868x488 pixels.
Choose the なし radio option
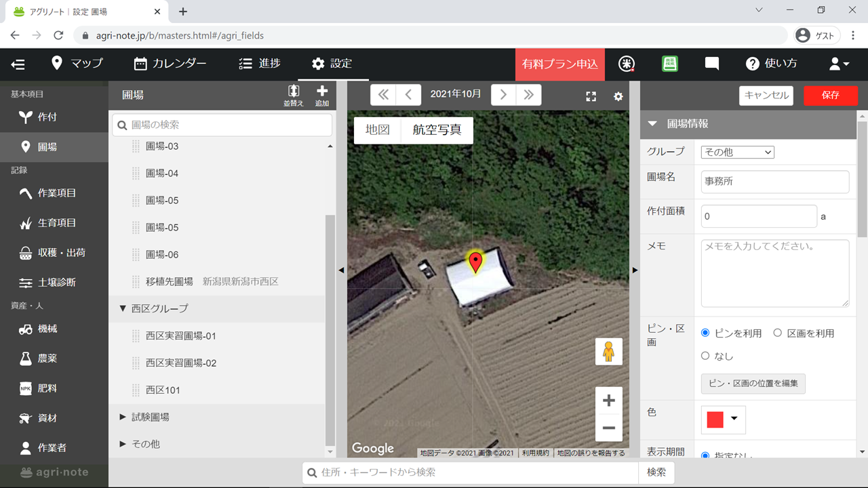[x=705, y=356]
